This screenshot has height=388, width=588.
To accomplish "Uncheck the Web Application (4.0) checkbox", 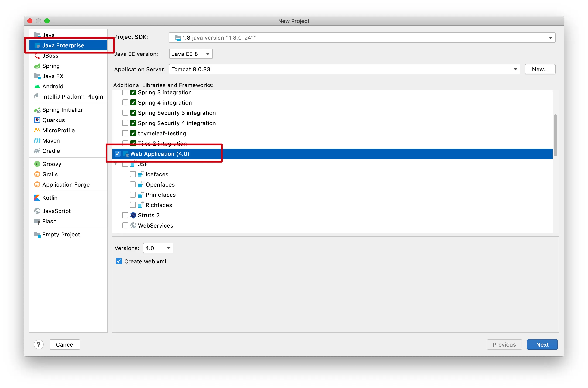I will coord(117,154).
